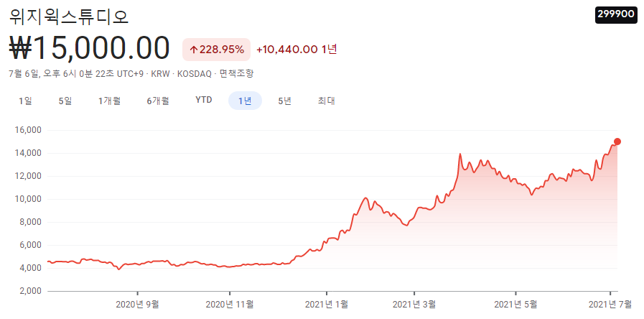Click the 7월 6일 timestamp text

76,74
